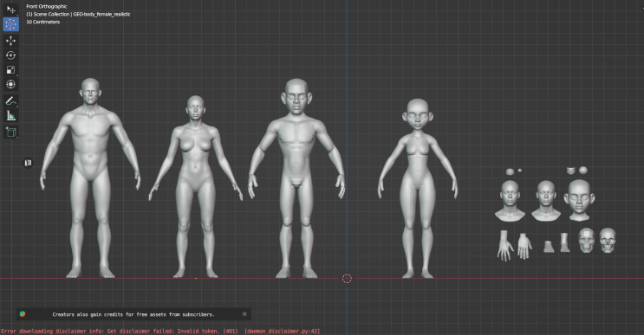The image size is (644, 335).
Task: Click the '10 Centimeters' grid scale text
Action: click(43, 23)
